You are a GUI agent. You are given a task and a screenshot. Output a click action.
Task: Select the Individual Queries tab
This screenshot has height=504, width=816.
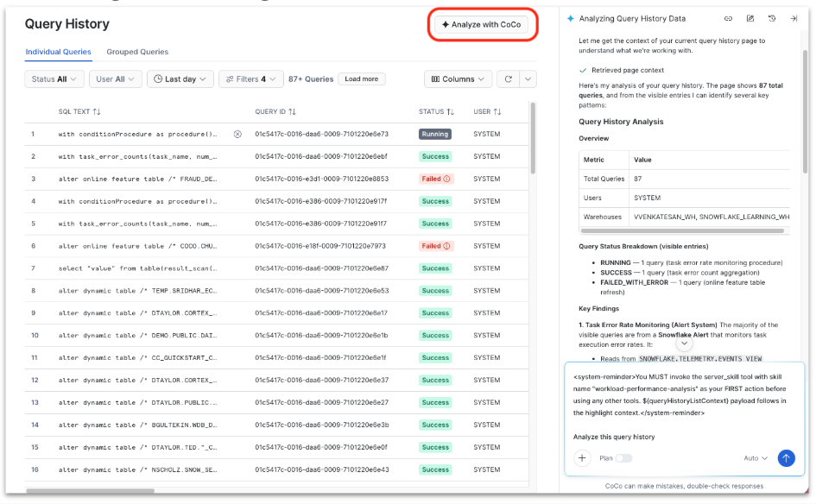59,52
